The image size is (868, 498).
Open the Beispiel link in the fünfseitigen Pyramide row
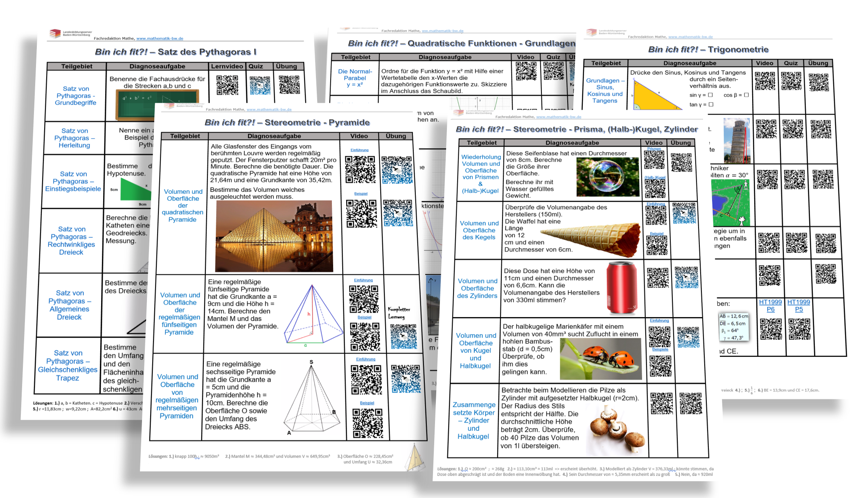click(364, 317)
